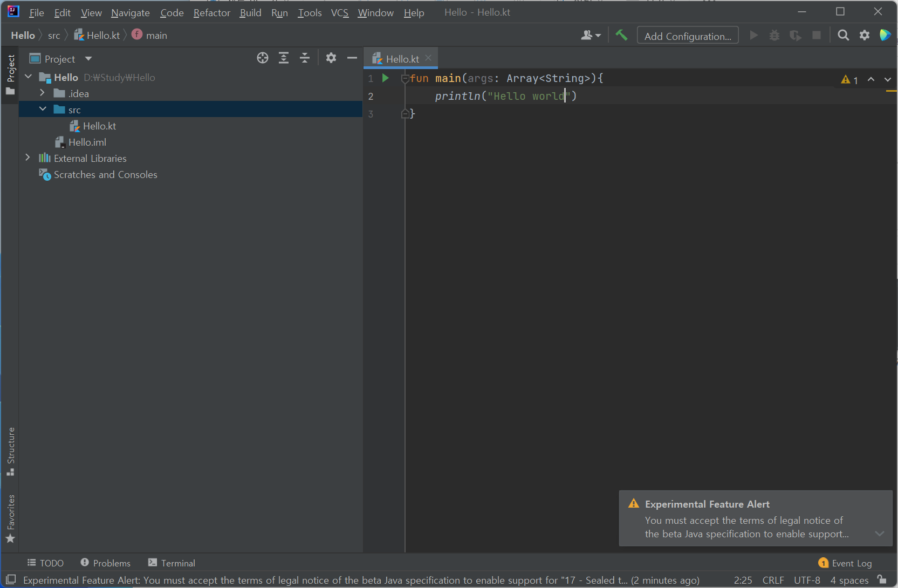The image size is (898, 588).
Task: Select Hello.iml file in project tree
Action: (87, 142)
